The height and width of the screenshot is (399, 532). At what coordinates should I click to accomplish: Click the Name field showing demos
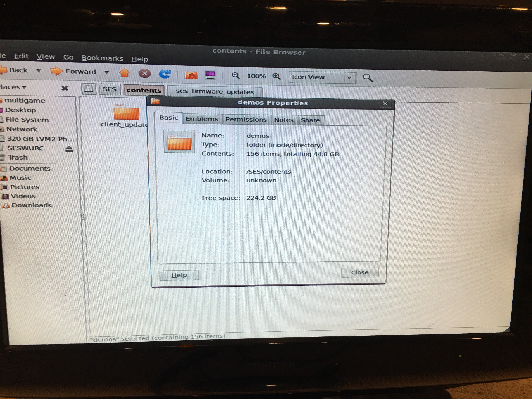[x=258, y=136]
